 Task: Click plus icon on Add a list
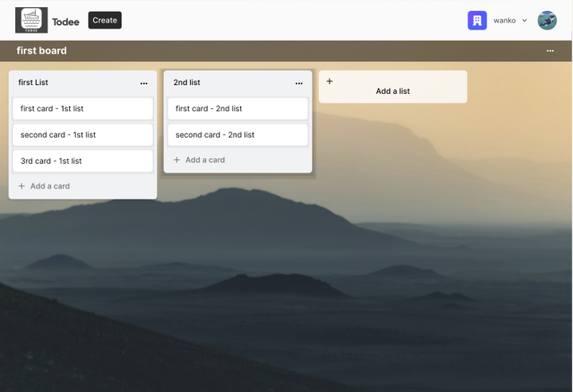[x=329, y=81]
